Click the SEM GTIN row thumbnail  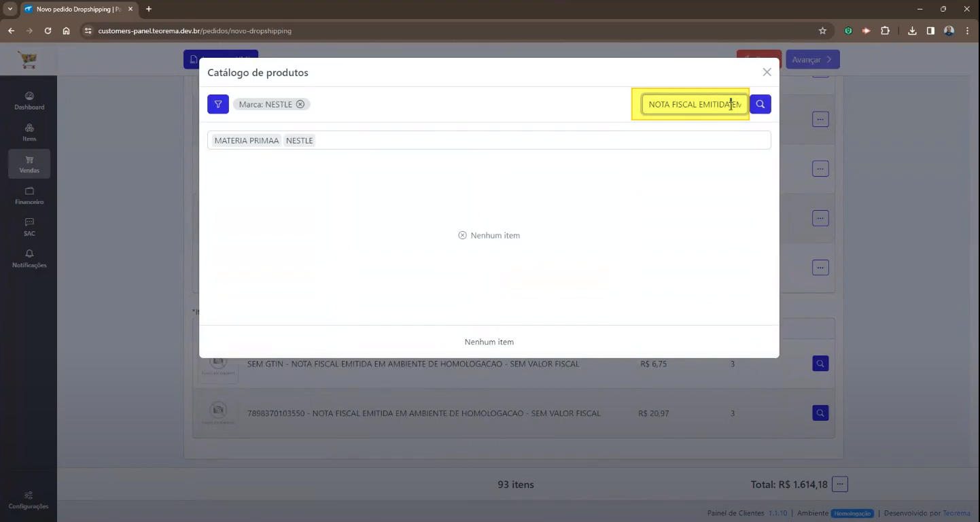pyautogui.click(x=218, y=365)
